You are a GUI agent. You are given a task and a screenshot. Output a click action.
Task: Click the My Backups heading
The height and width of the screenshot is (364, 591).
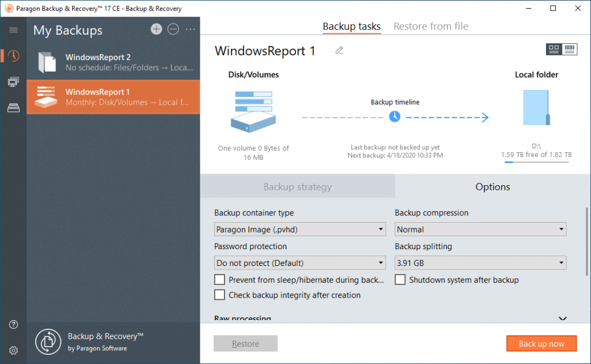68,30
